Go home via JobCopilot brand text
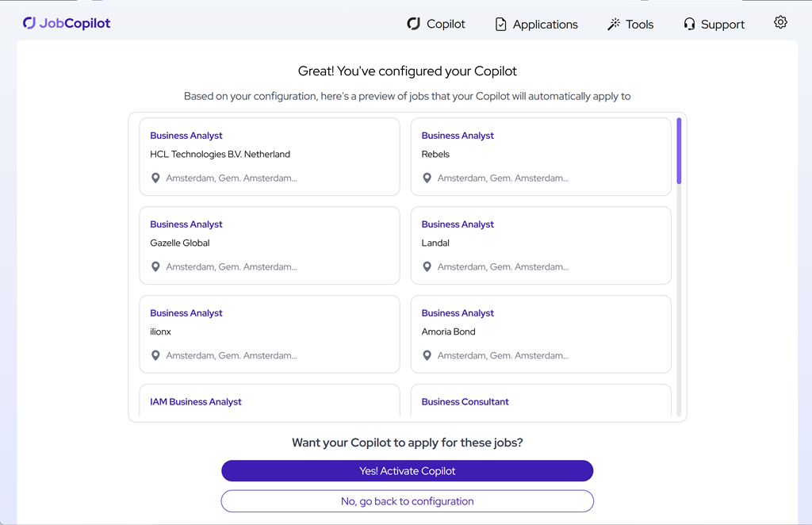Screen dimensions: 812x525 pos(75,23)
